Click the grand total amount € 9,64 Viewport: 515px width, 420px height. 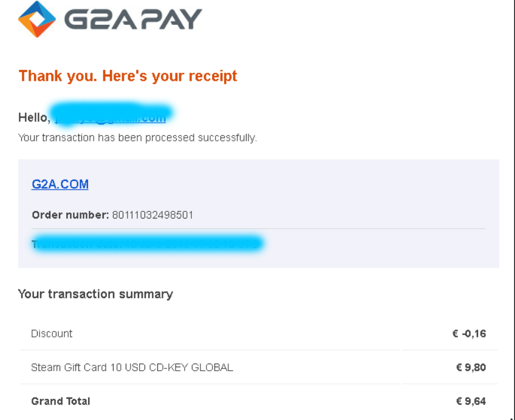[x=471, y=401]
